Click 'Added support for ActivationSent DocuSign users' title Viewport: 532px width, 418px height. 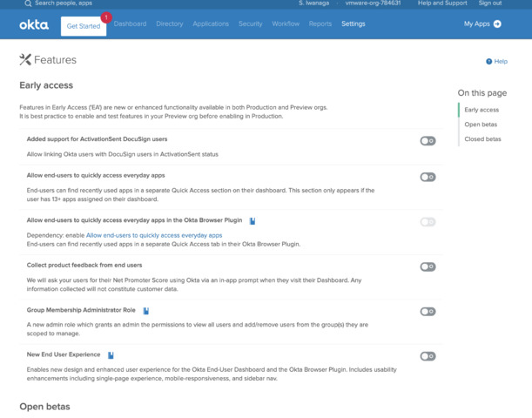(x=97, y=139)
